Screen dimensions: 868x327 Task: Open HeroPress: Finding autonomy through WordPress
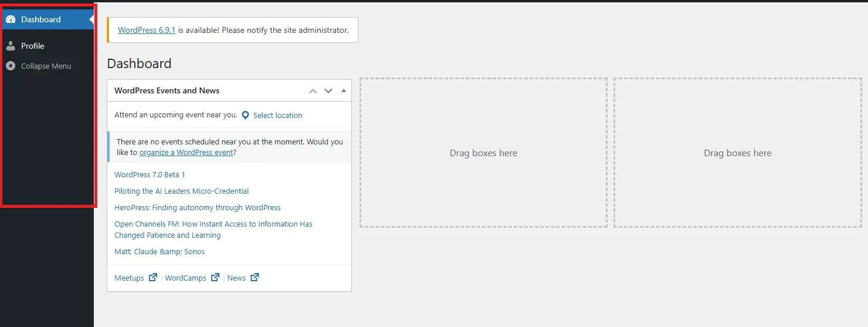[x=198, y=208]
